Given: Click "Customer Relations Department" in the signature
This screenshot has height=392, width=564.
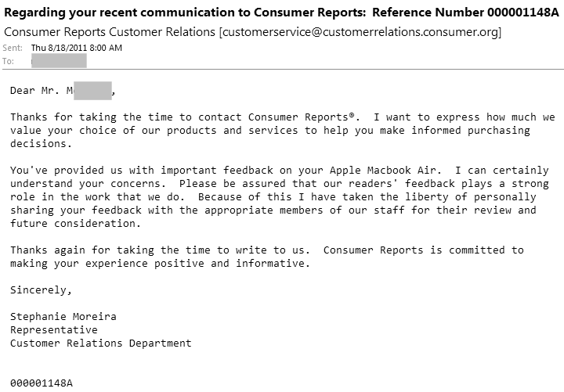Looking at the screenshot, I should point(100,343).
